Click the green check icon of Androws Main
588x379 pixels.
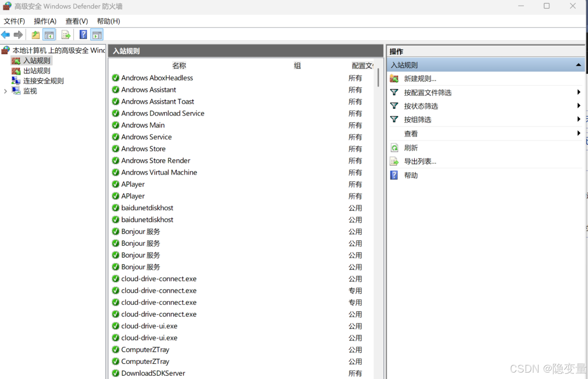[116, 125]
